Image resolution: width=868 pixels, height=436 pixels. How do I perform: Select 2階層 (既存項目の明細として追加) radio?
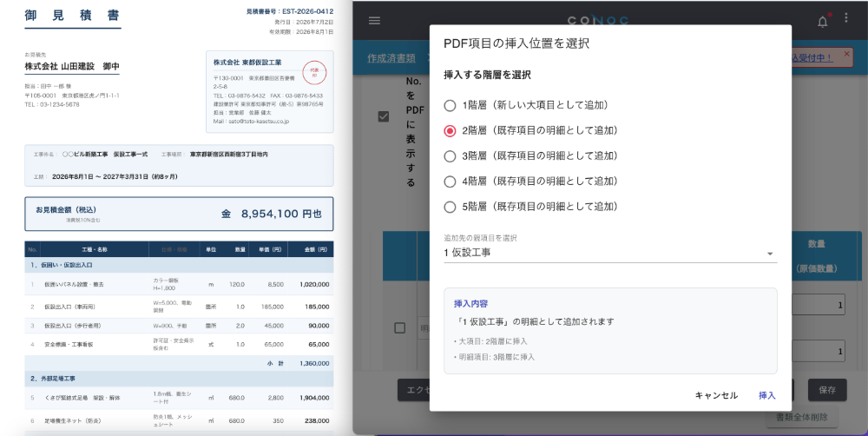[x=450, y=131]
